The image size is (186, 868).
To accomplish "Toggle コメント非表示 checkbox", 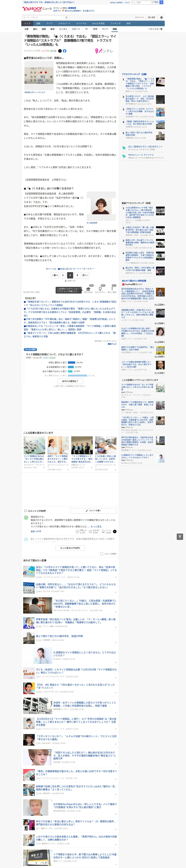I will pos(102,554).
